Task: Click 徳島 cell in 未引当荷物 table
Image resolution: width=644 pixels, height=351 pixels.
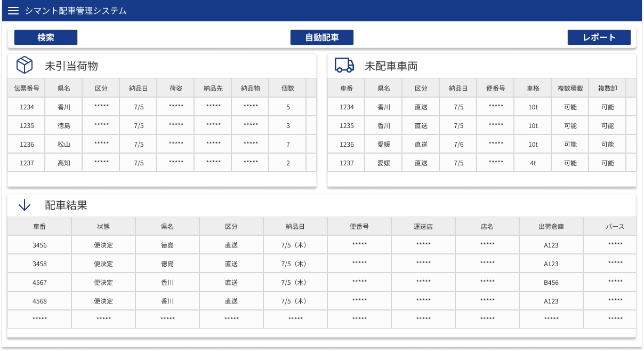Action: [64, 125]
